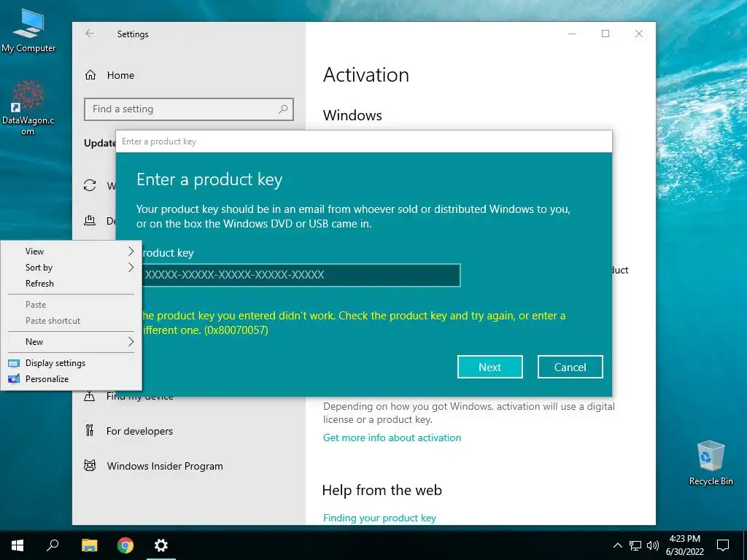Open the Windows Start menu
This screenshot has width=747, height=560.
(18, 545)
